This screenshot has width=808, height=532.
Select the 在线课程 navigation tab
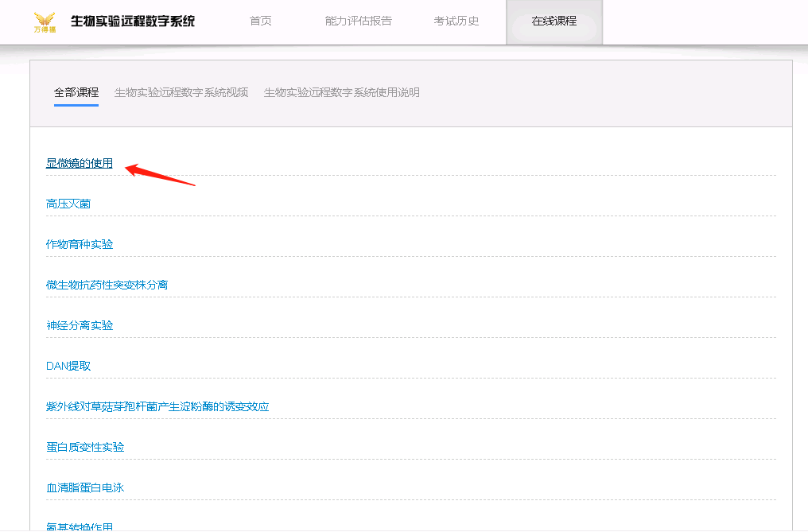click(554, 21)
